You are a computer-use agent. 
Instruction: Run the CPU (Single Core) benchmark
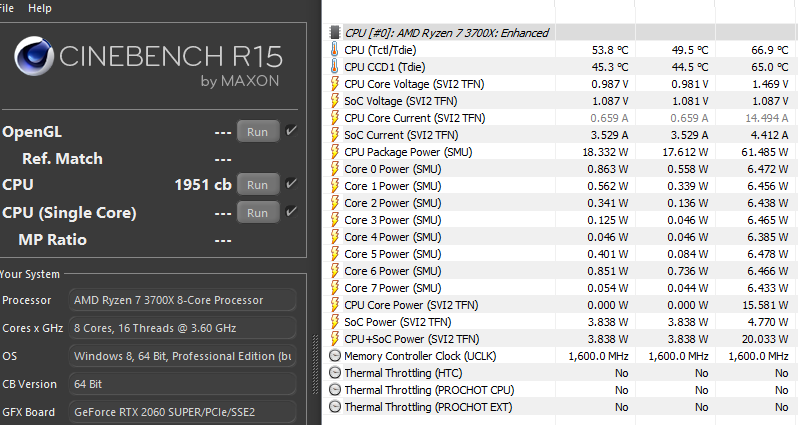258,212
